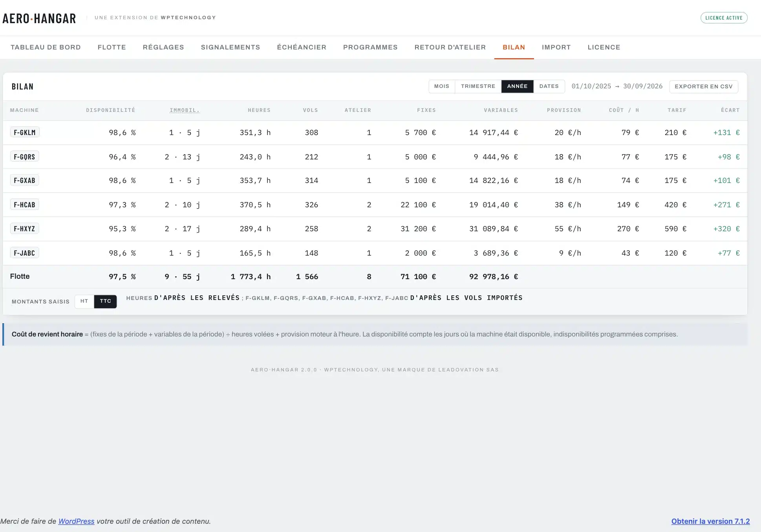Screen dimensions: 761x532
Task: Click the Provision column header
Action: coord(564,110)
